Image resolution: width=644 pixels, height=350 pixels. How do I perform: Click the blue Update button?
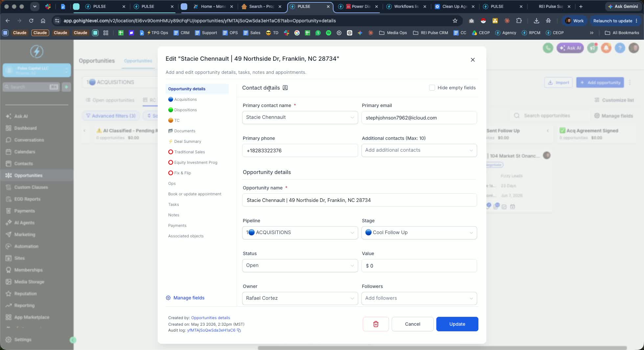(x=457, y=324)
